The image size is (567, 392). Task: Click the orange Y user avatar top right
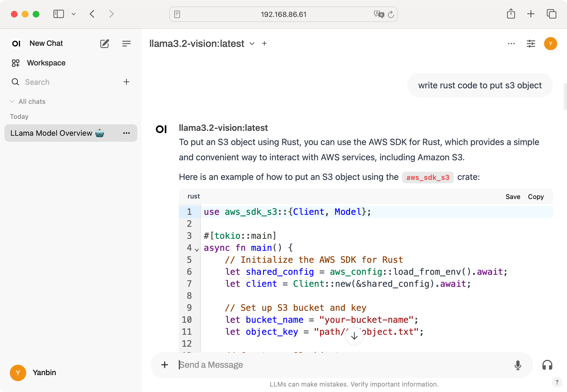click(550, 44)
